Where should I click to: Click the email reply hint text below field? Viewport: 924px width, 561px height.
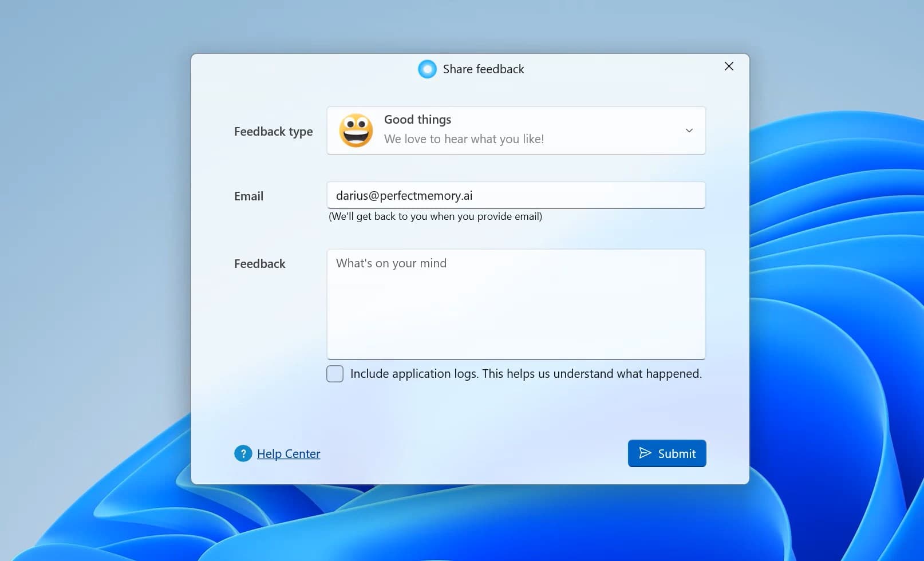(435, 216)
